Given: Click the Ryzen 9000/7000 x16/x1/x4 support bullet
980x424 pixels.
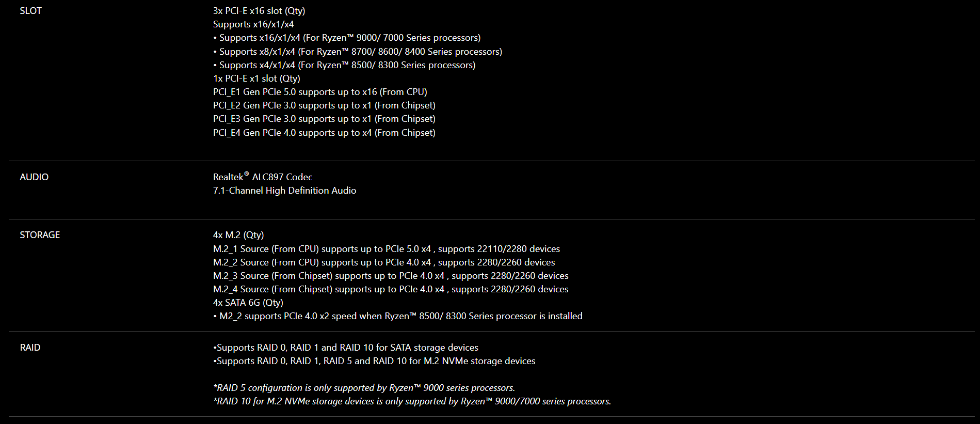Looking at the screenshot, I should (x=347, y=38).
